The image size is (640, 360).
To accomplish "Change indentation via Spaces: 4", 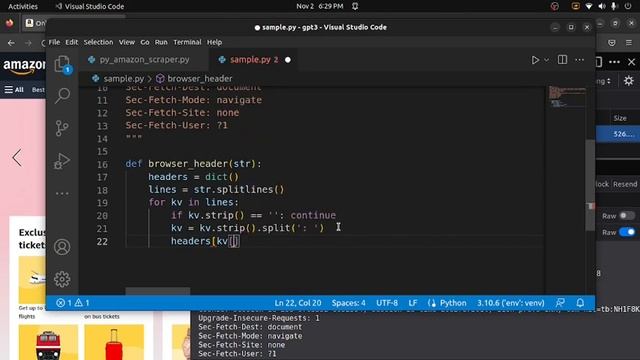I will (x=349, y=303).
